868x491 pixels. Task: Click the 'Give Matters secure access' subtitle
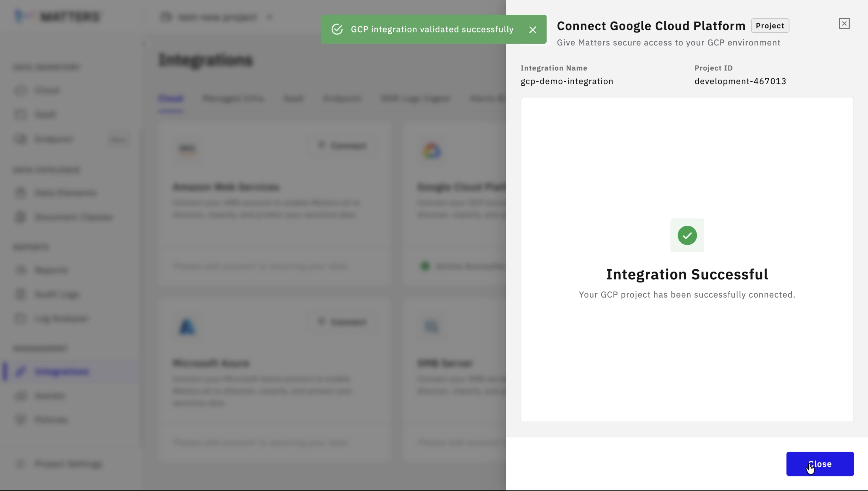tap(669, 43)
